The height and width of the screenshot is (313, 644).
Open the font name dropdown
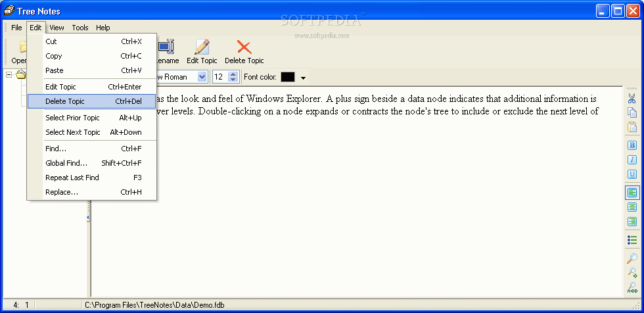tap(202, 77)
